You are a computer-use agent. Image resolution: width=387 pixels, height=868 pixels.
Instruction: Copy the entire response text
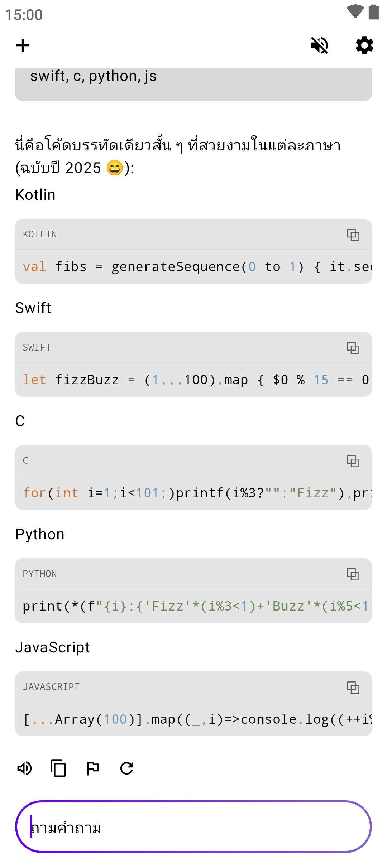[58, 768]
